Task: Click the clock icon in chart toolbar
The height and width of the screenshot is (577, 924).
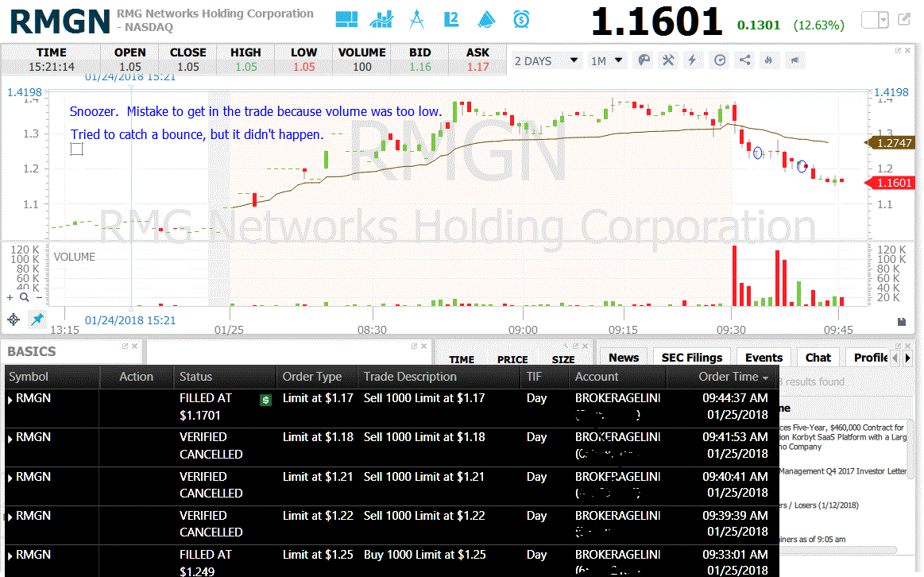Action: 720,60
